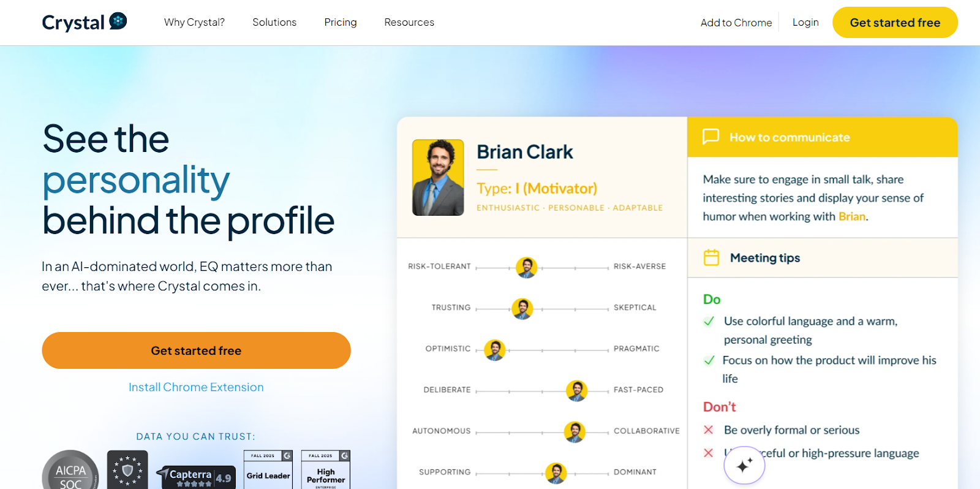Click orange Get started free button
This screenshot has width=980, height=489.
coord(196,351)
